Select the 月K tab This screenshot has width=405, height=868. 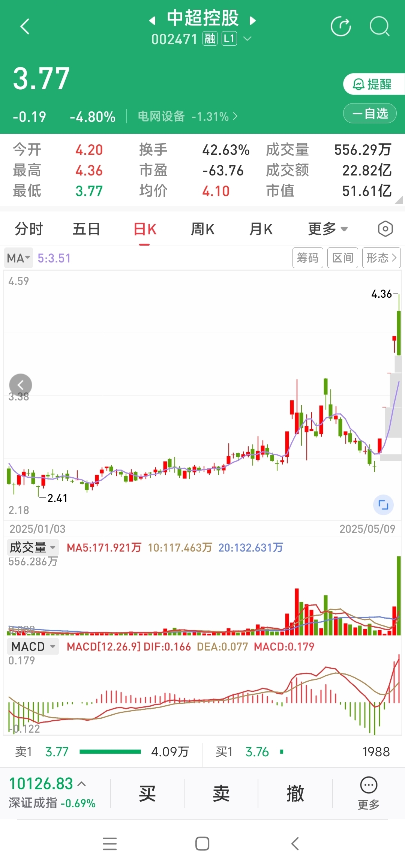tap(261, 229)
